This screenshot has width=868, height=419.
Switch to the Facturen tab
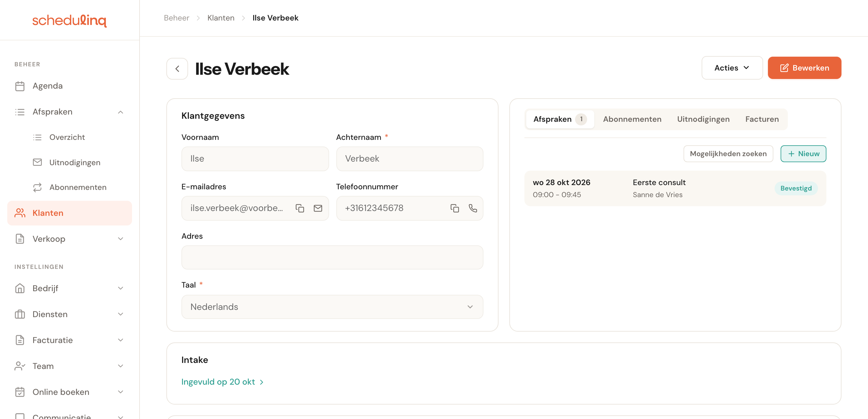tap(762, 119)
